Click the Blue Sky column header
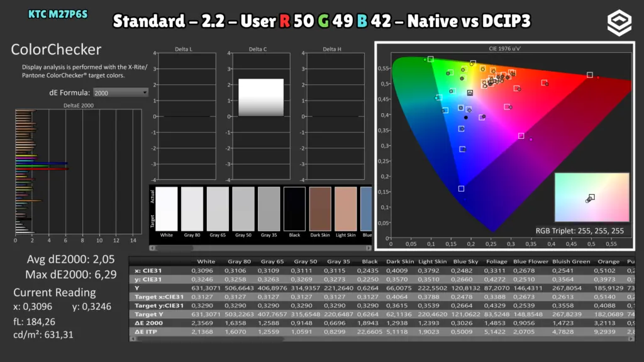 pos(465,261)
